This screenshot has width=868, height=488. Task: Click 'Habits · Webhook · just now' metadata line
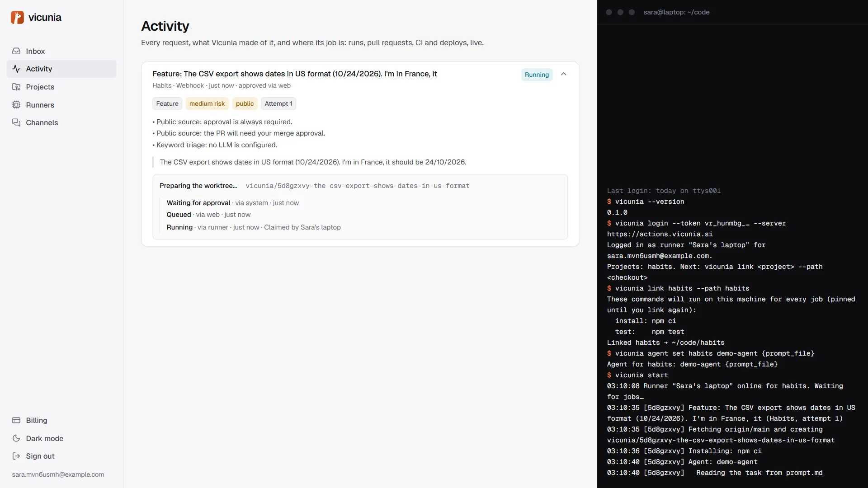[x=222, y=85]
